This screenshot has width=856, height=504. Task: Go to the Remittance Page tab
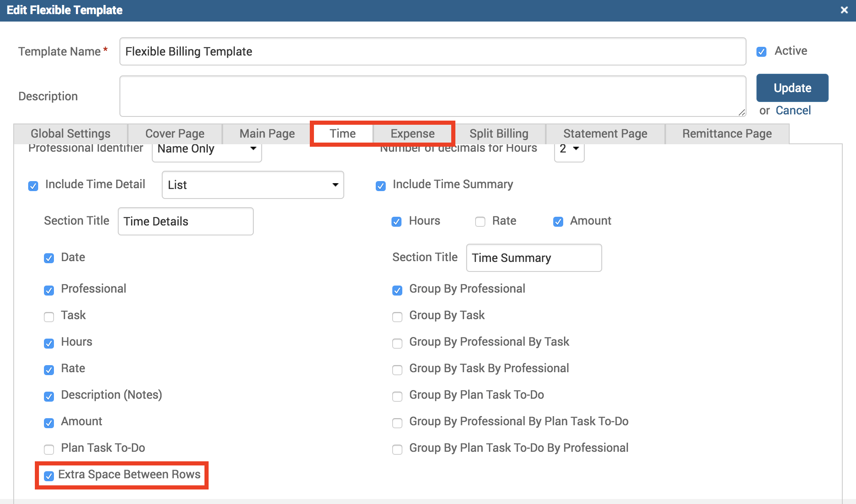(727, 133)
